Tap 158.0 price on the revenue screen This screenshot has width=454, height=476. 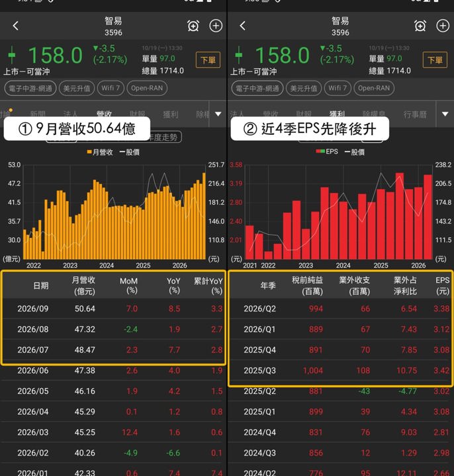pos(56,56)
